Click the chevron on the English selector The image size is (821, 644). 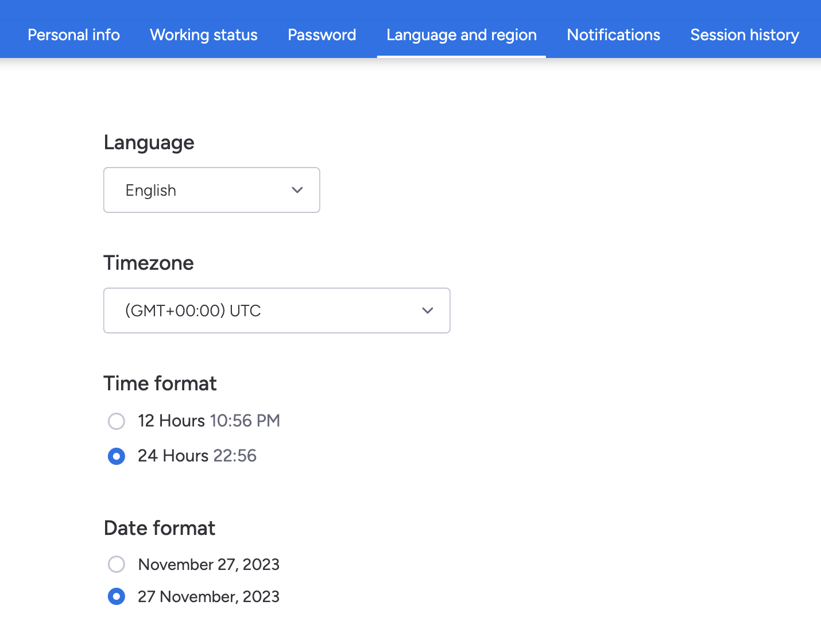[297, 190]
